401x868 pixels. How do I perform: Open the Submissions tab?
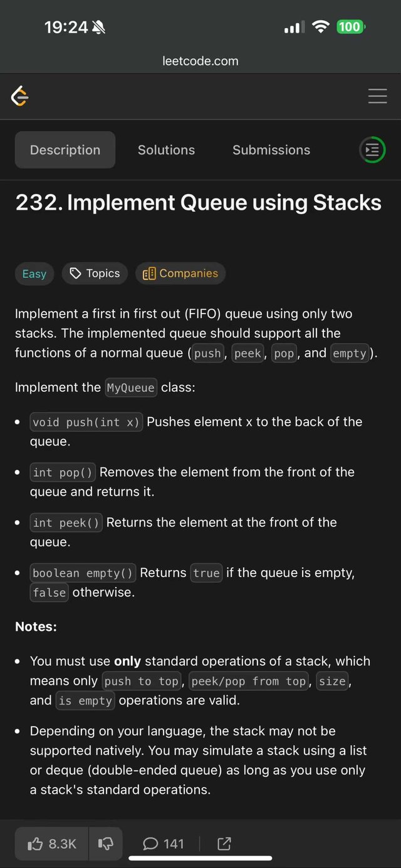click(271, 150)
